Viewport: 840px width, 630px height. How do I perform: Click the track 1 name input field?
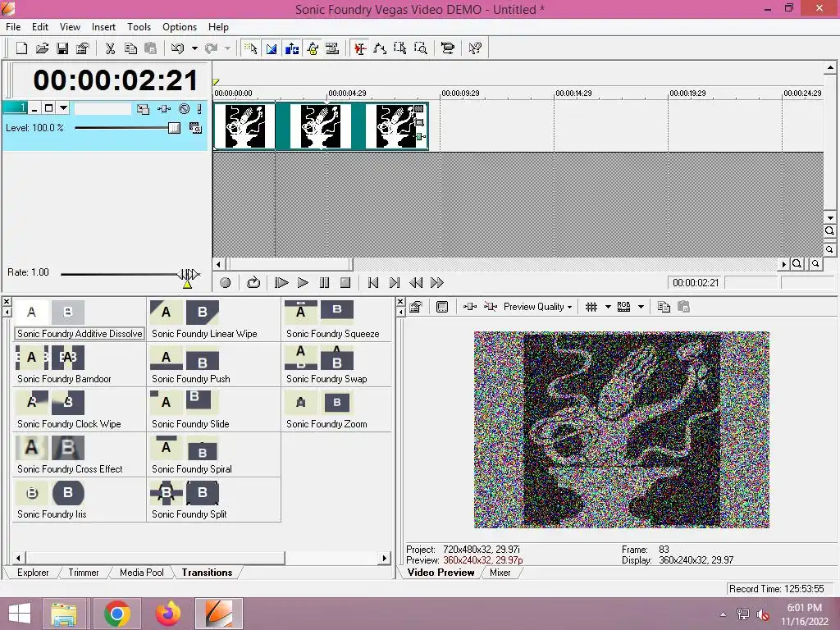pos(103,109)
